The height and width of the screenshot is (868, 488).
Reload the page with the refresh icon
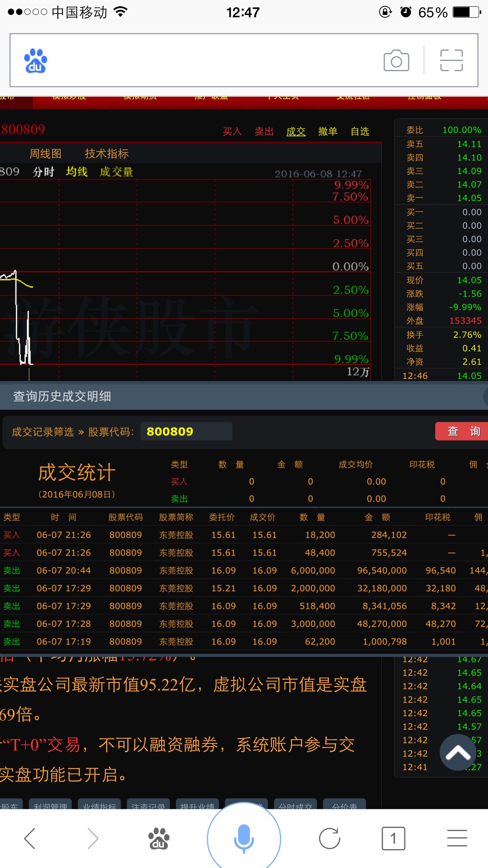pyautogui.click(x=329, y=838)
